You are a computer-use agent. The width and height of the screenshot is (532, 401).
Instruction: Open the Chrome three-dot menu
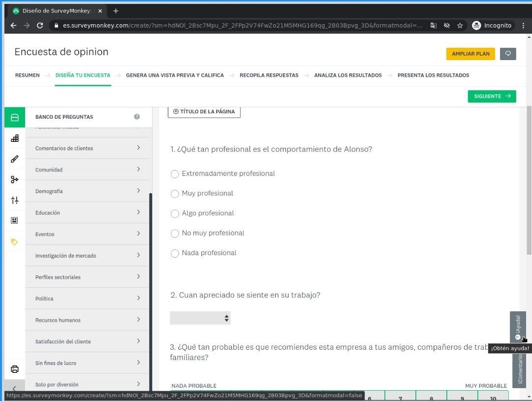point(523,26)
